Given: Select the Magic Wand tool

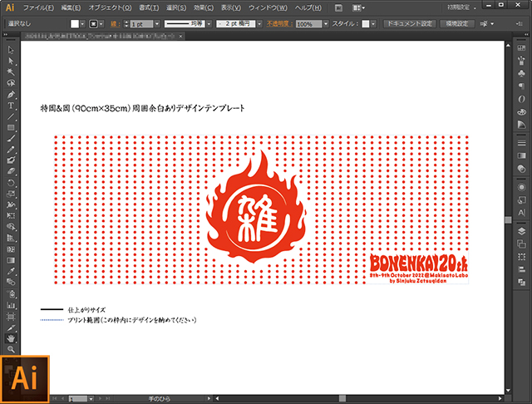Looking at the screenshot, I should [x=11, y=72].
